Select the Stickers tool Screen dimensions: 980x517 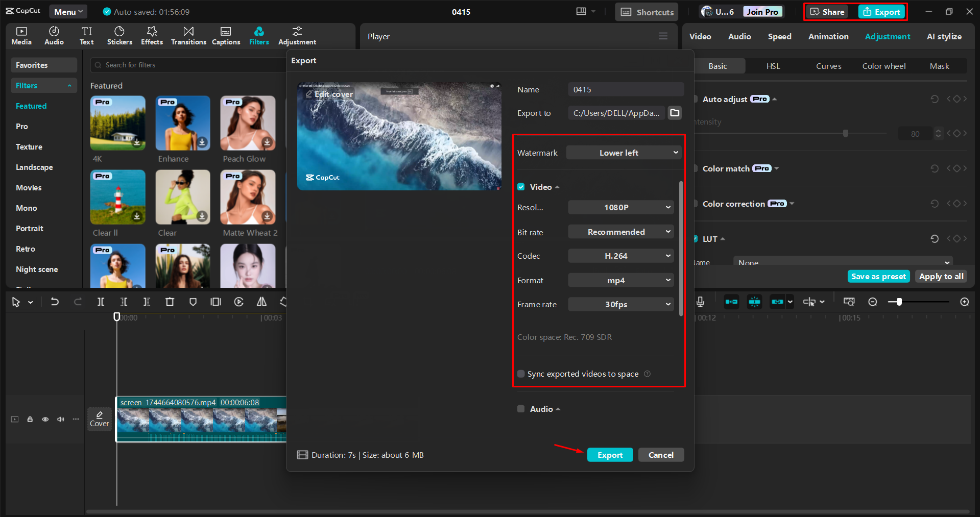click(x=119, y=36)
